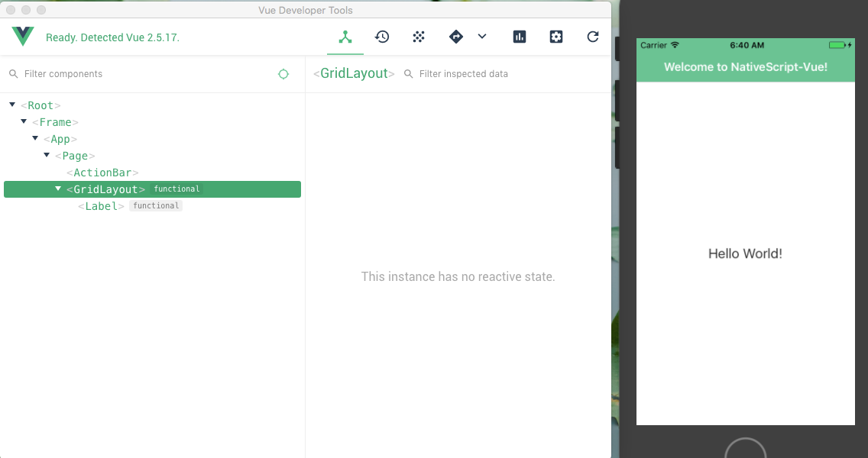The height and width of the screenshot is (458, 868).
Task: Click the Hello World label in the simulator
Action: pos(745,253)
